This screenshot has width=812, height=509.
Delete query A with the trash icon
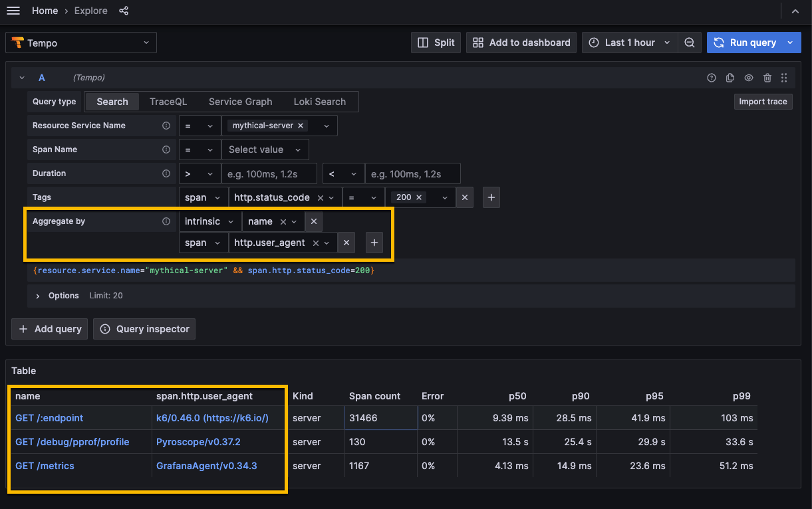coord(767,78)
